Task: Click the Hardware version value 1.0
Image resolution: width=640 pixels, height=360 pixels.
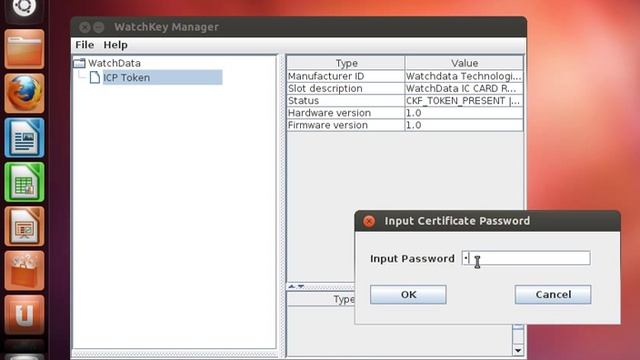Action: coord(464,113)
